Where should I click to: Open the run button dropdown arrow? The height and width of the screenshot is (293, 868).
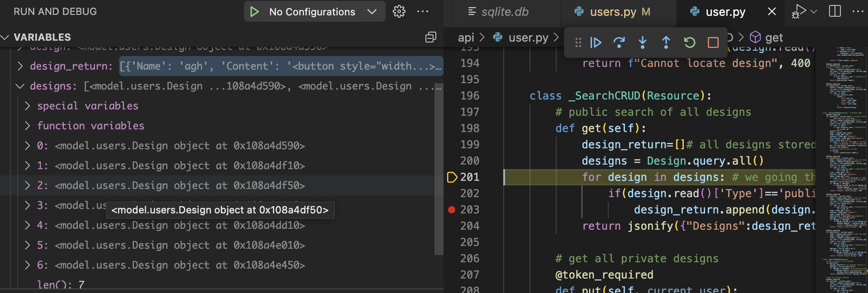click(814, 11)
